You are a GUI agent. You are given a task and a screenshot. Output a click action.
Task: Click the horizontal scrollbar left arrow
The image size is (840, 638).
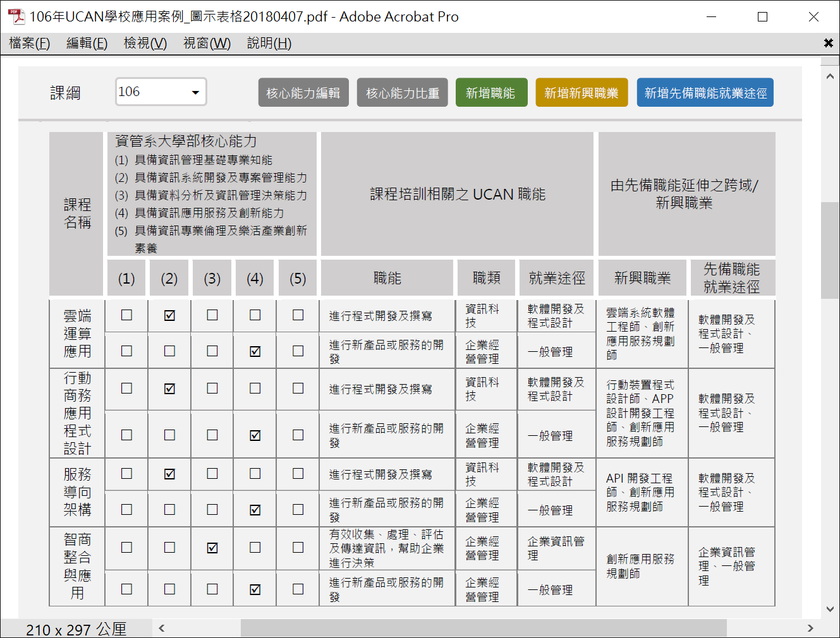[162, 628]
